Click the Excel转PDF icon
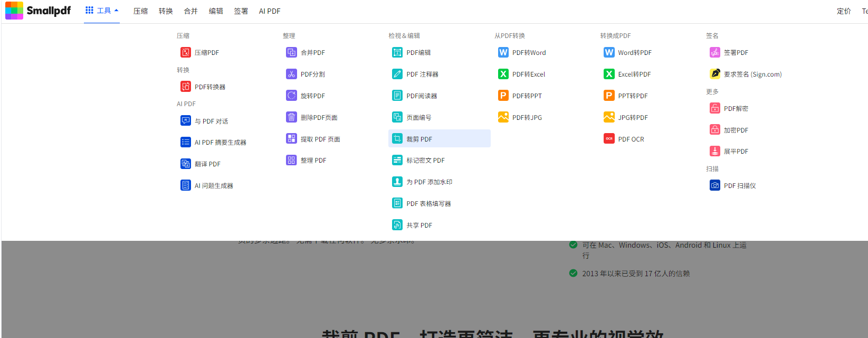Image resolution: width=868 pixels, height=338 pixels. coord(609,74)
